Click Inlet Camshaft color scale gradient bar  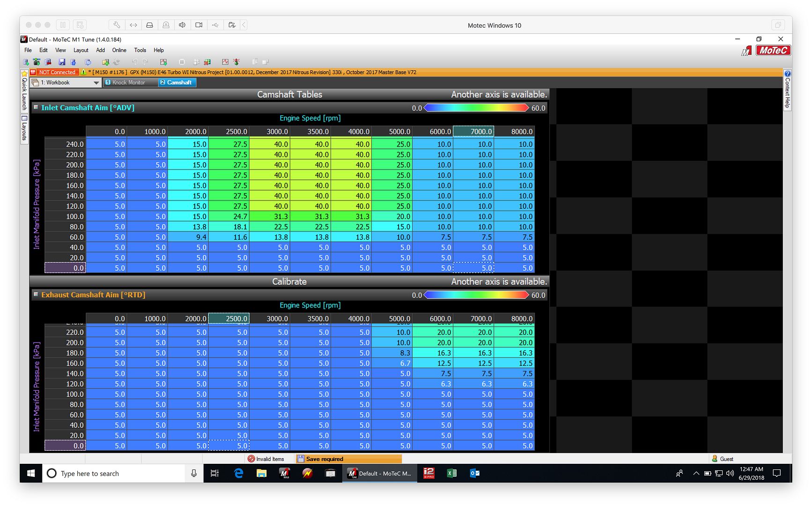[x=476, y=108]
